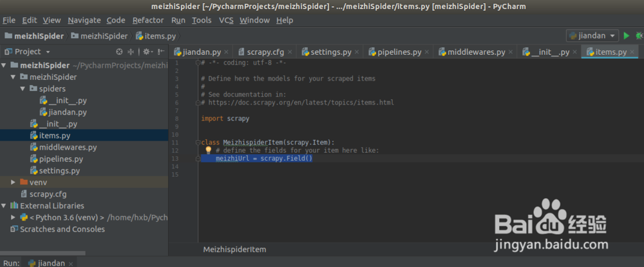Click the Project panel horizontal scrollbar
This screenshot has width=644, height=267.
[43, 253]
